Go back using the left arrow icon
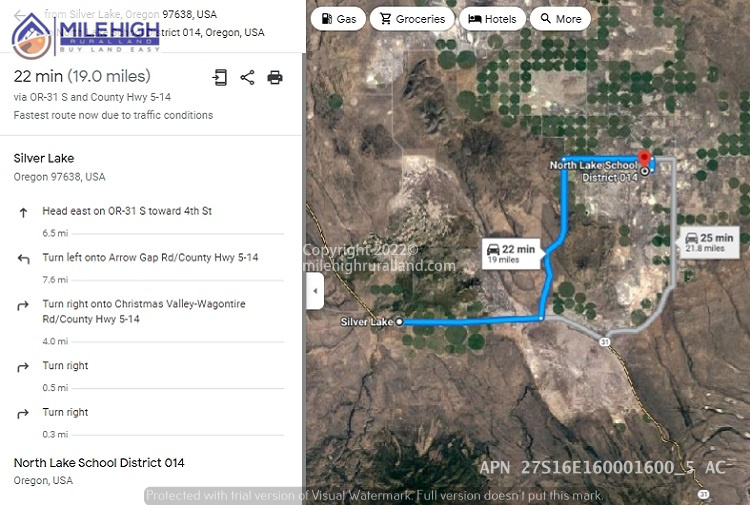Screen dimensions: 750x505 pos(19,15)
